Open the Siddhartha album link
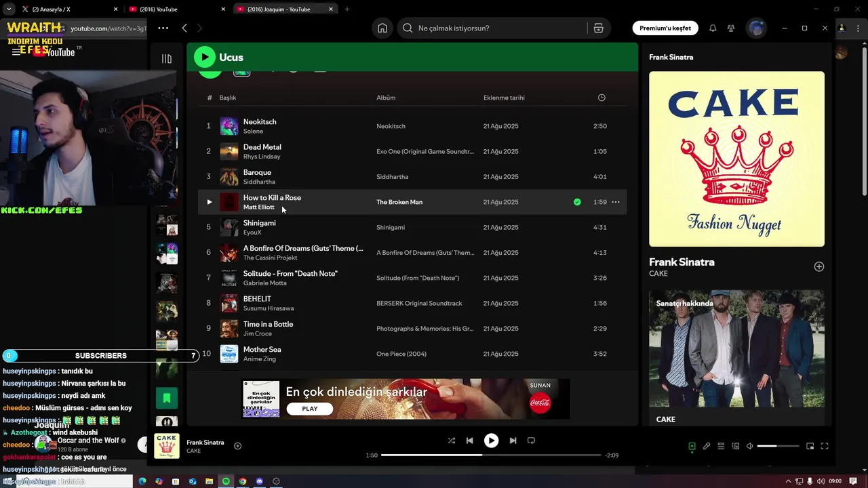The height and width of the screenshot is (488, 868). (393, 177)
